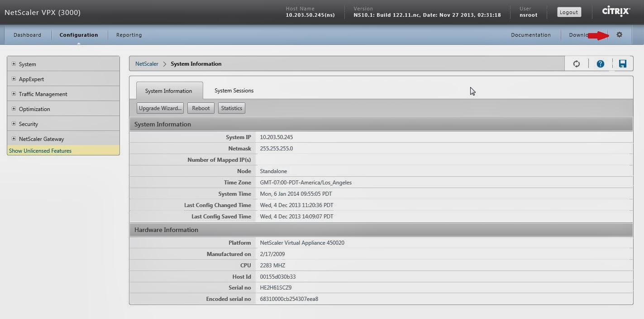This screenshot has width=644, height=319.
Task: Click the time zone value GMT-07:00-PDT-America/Los_Angeles
Action: [x=305, y=183]
